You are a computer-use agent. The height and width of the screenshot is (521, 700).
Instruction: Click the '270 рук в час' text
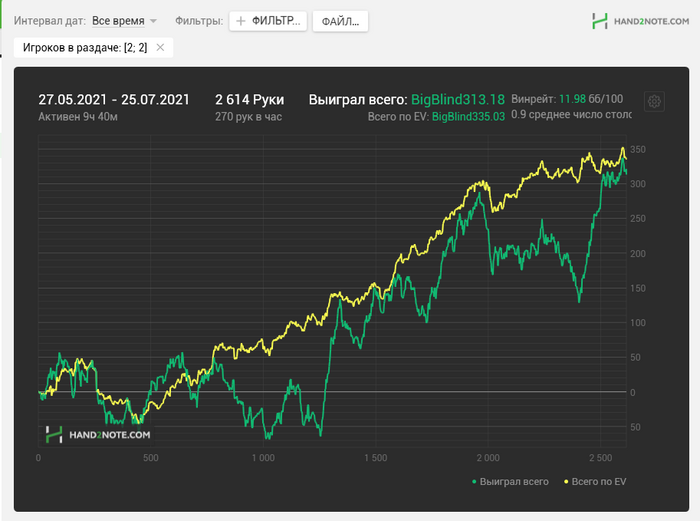click(x=248, y=117)
